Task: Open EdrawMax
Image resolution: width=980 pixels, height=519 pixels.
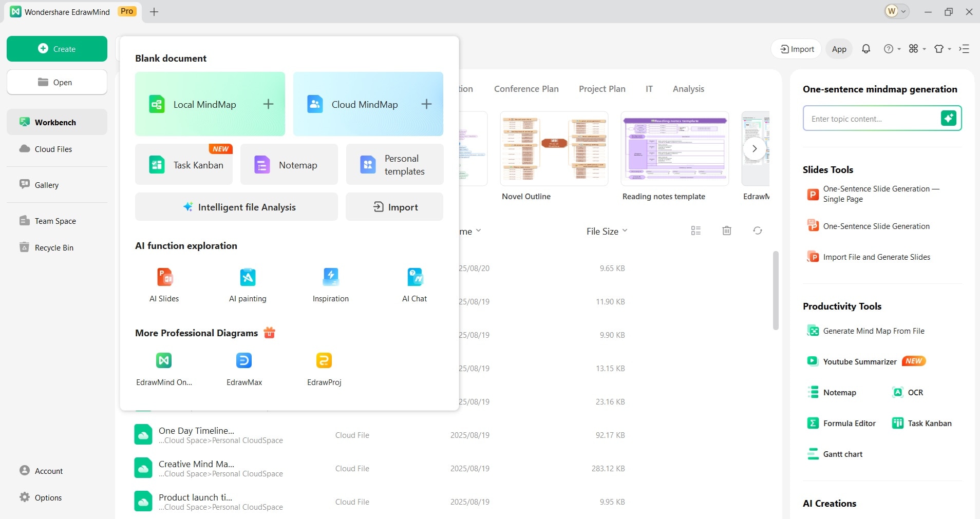Action: (x=244, y=369)
